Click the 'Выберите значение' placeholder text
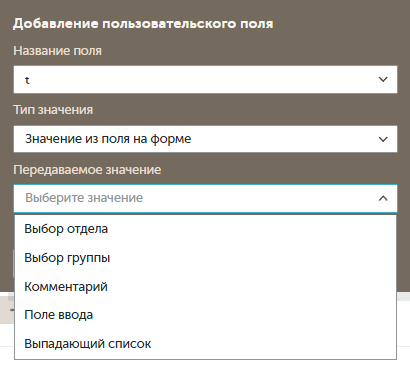The image size is (410, 365). pos(84,198)
